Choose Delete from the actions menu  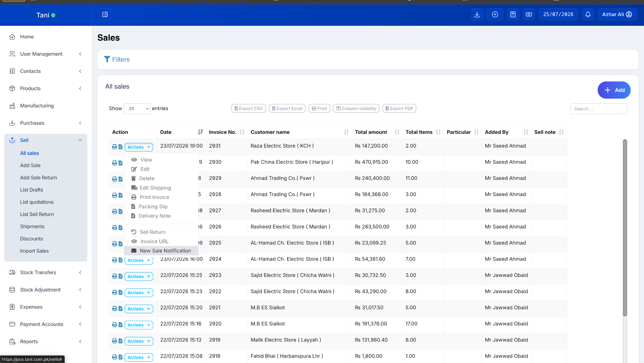tap(161, 178)
